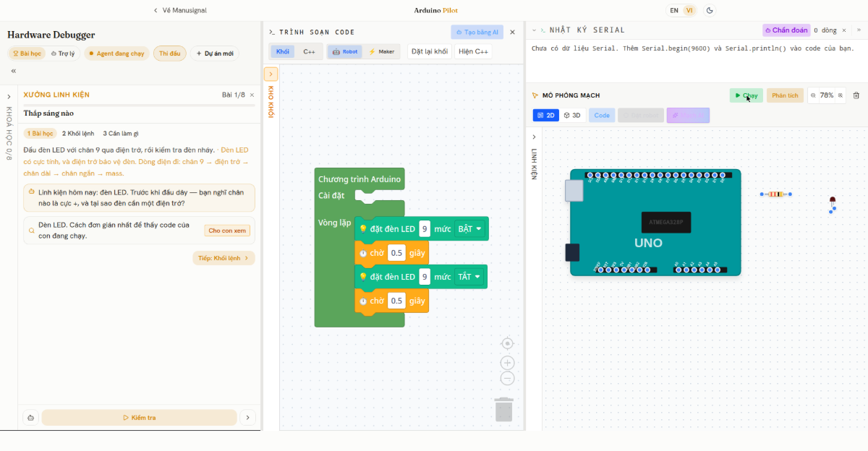This screenshot has width=868, height=451.
Task: Select Robot target mode
Action: (x=345, y=52)
